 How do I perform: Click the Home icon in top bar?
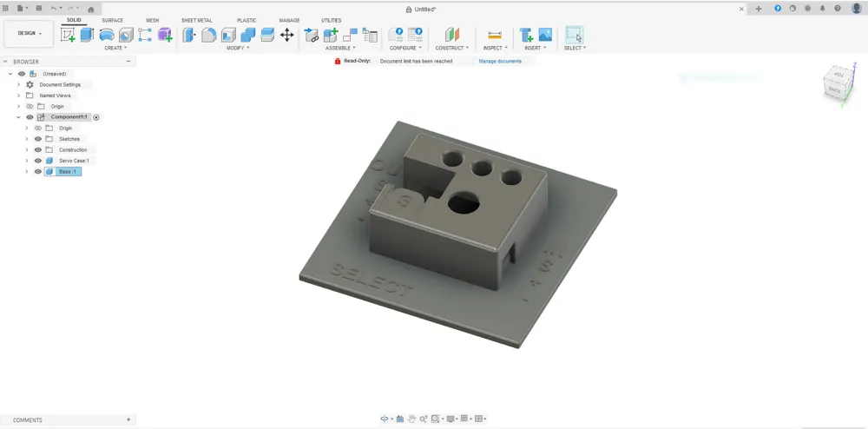[91, 10]
